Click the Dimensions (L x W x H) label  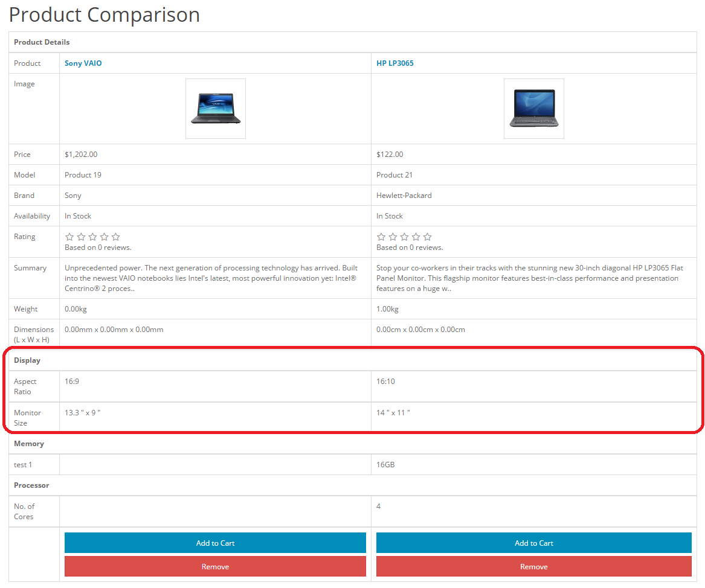click(x=34, y=334)
